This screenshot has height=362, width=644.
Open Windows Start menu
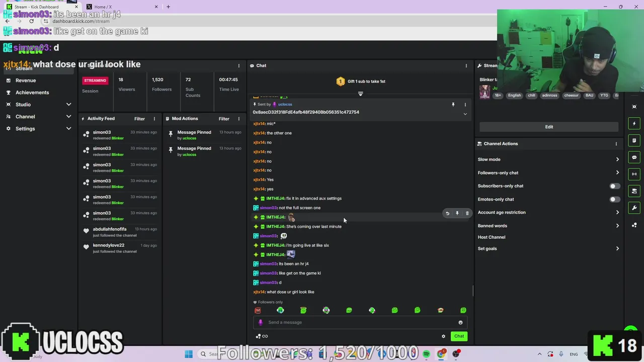point(189,354)
